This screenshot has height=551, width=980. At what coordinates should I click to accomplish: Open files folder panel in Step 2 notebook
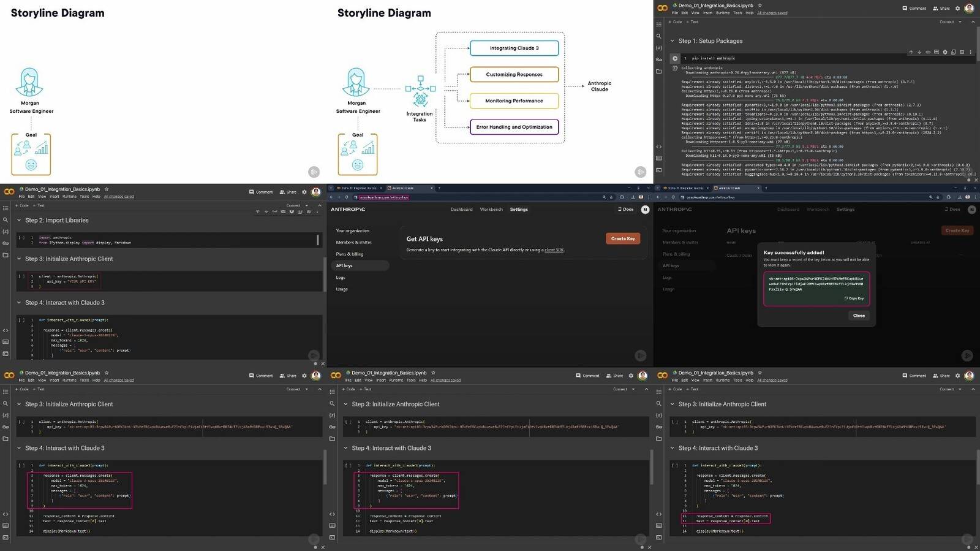click(x=6, y=255)
